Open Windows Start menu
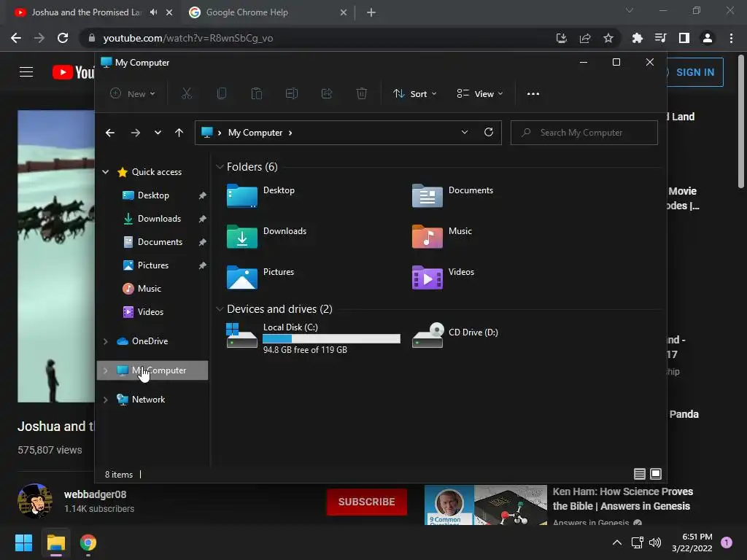This screenshot has height=560, width=747. (x=23, y=542)
